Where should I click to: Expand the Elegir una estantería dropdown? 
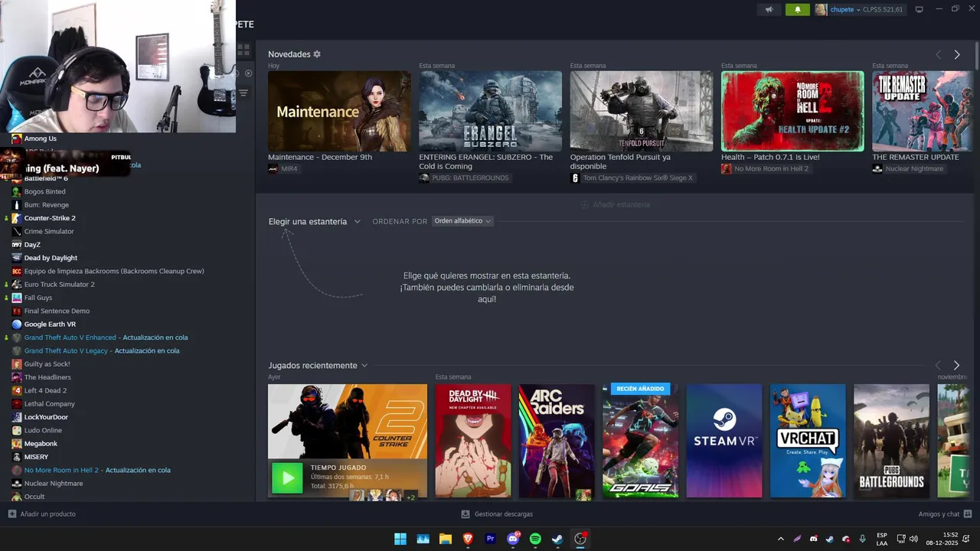point(314,221)
